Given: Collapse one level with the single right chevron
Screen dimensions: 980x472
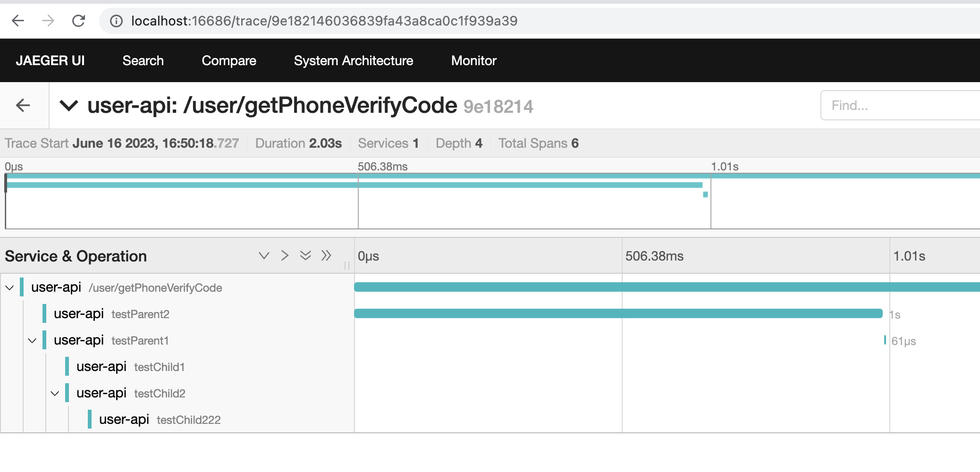Looking at the screenshot, I should coord(285,255).
